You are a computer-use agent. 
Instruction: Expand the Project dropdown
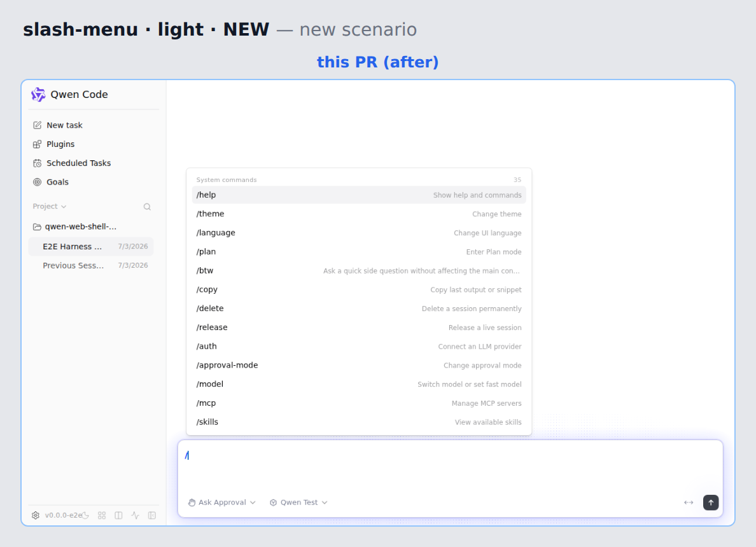click(x=49, y=206)
